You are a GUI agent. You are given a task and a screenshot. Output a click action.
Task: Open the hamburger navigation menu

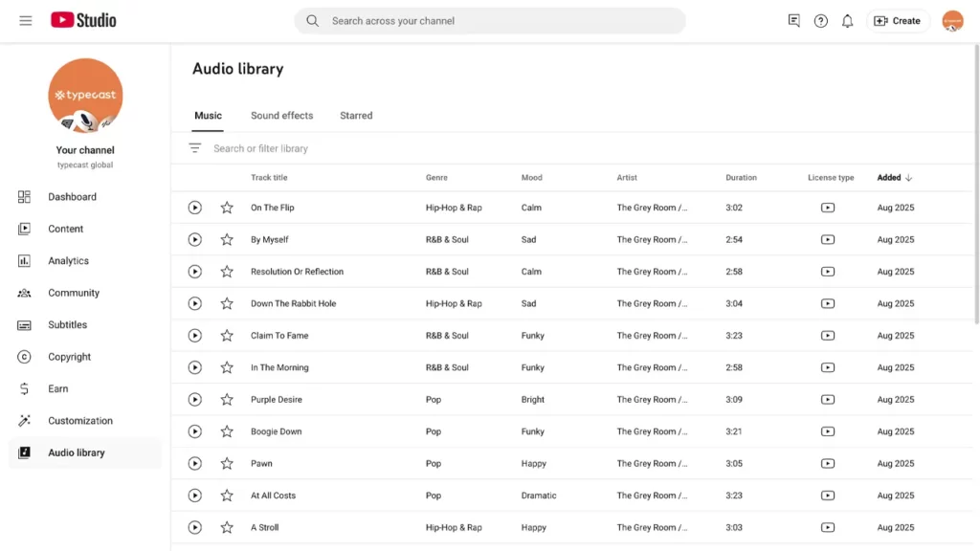click(26, 21)
